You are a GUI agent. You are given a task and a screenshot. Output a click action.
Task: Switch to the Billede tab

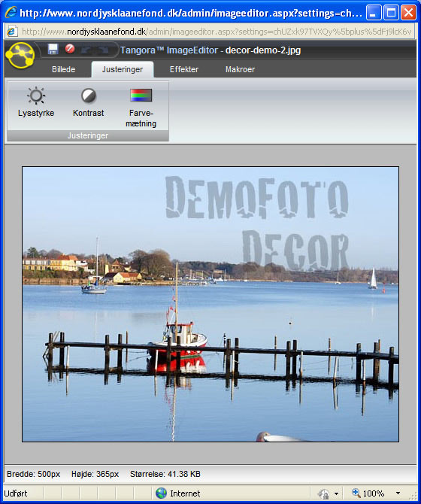coord(64,69)
